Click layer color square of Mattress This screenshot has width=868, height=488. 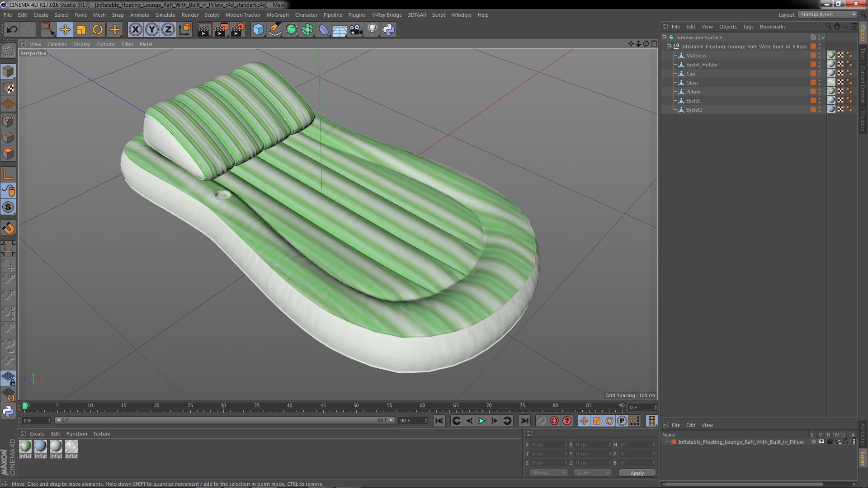pos(813,56)
